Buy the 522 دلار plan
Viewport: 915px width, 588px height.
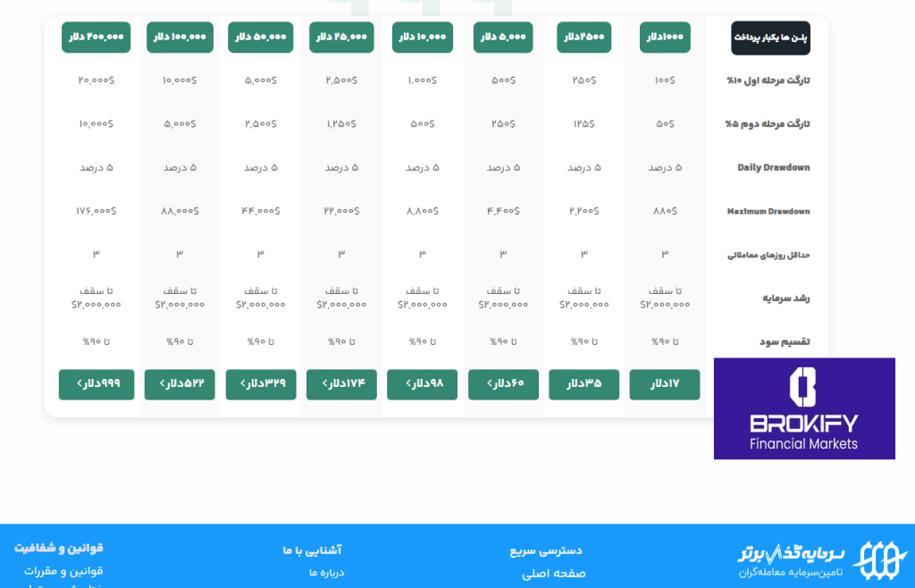(x=180, y=384)
